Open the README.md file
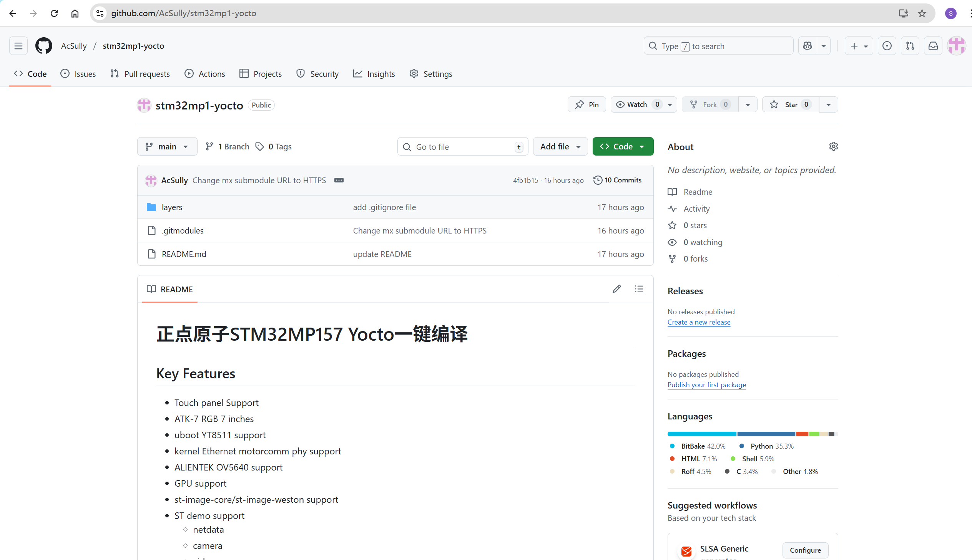The height and width of the screenshot is (560, 972). 184,254
